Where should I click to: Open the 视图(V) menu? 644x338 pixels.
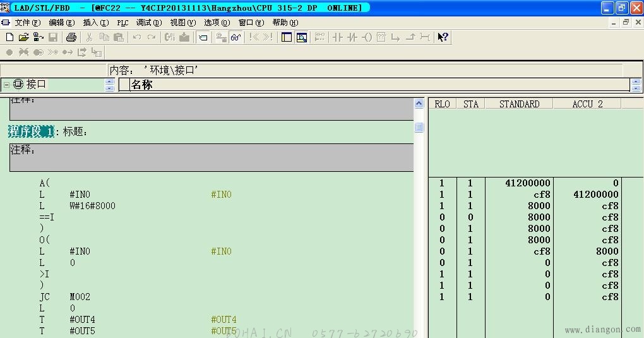coord(183,23)
